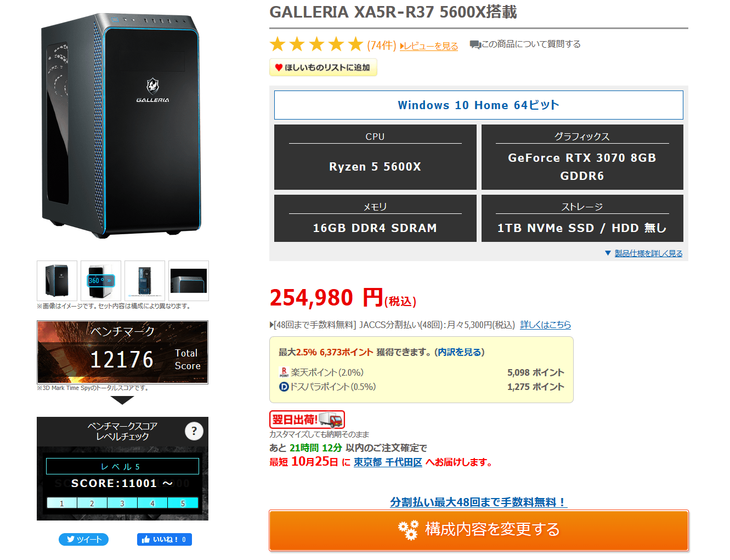Expand the benchmark score arrow below banner
Viewport: 730px width, 560px height.
[122, 400]
